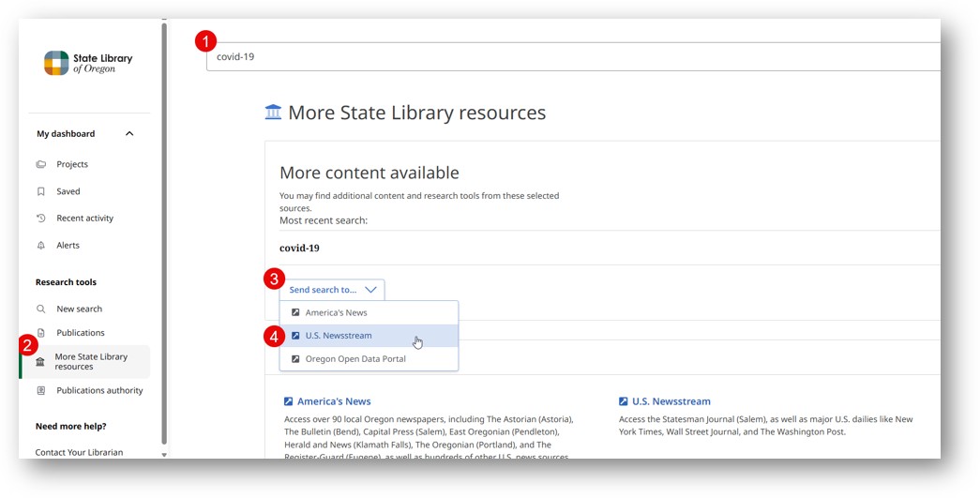The width and height of the screenshot is (980, 498).
Task: Click the State Library of Oregon logo
Action: coord(87,63)
